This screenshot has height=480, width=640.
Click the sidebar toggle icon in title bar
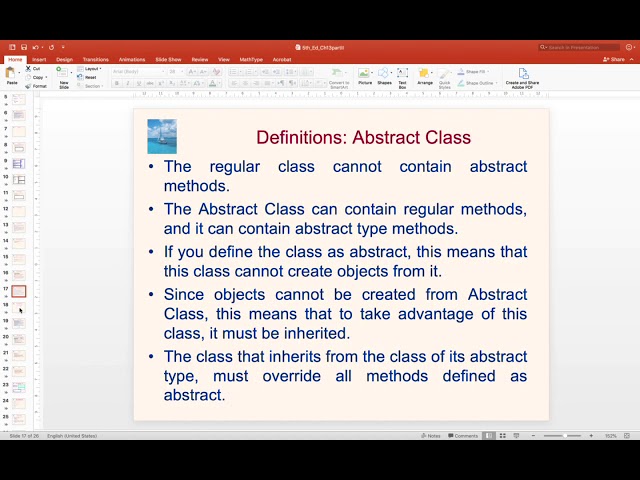[x=12, y=47]
